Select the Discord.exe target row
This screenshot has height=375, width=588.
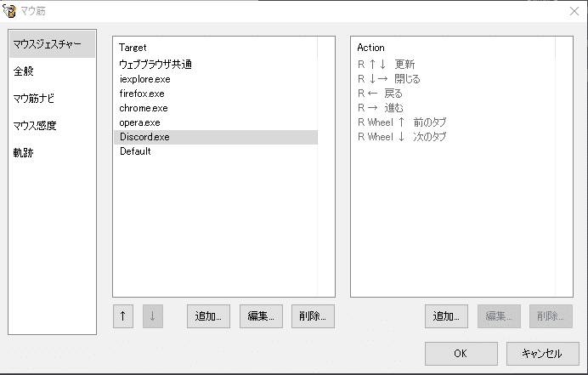(216, 137)
